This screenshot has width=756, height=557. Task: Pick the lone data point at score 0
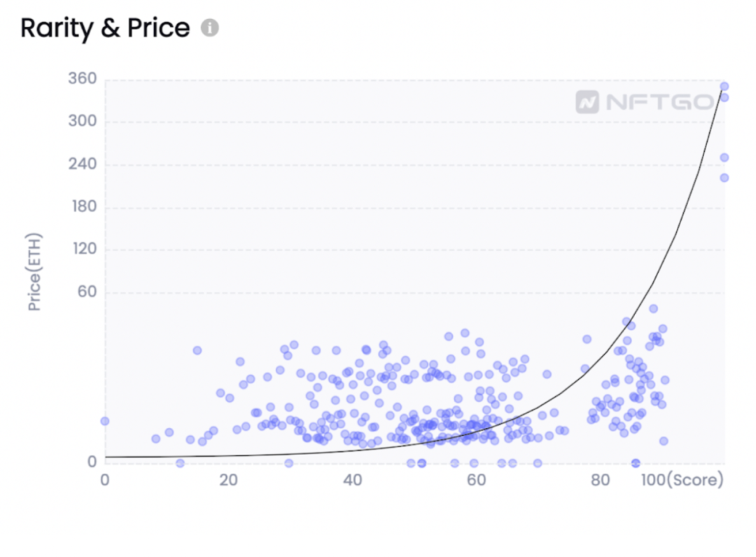[x=104, y=421]
